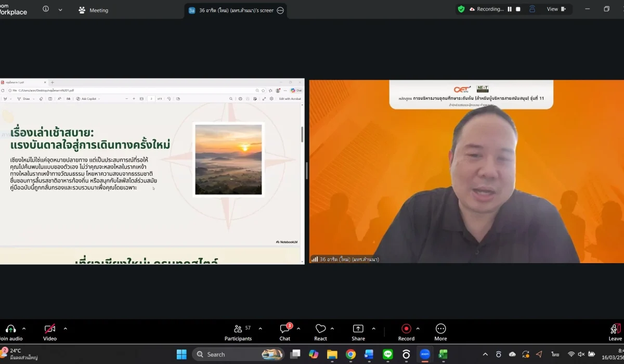
Task: Open the Chat panel
Action: coord(284,331)
